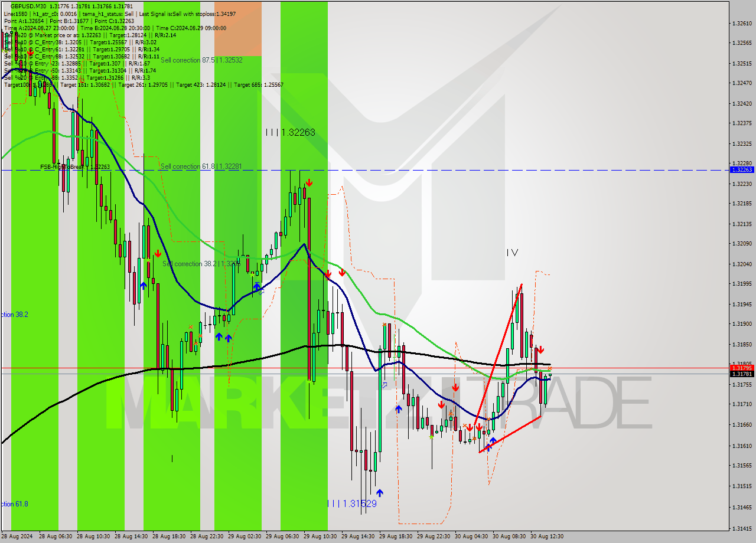Image resolution: width=756 pixels, height=543 pixels.
Task: Click the 'Sell correction 87.5 | 1.32532' label
Action: tap(201, 60)
